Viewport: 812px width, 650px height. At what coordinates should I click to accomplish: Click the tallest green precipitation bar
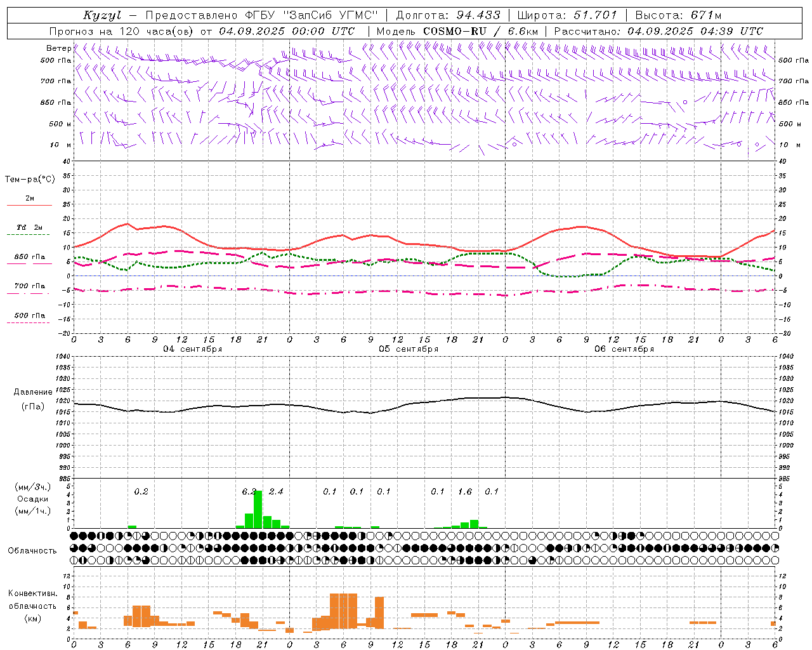[x=258, y=510]
